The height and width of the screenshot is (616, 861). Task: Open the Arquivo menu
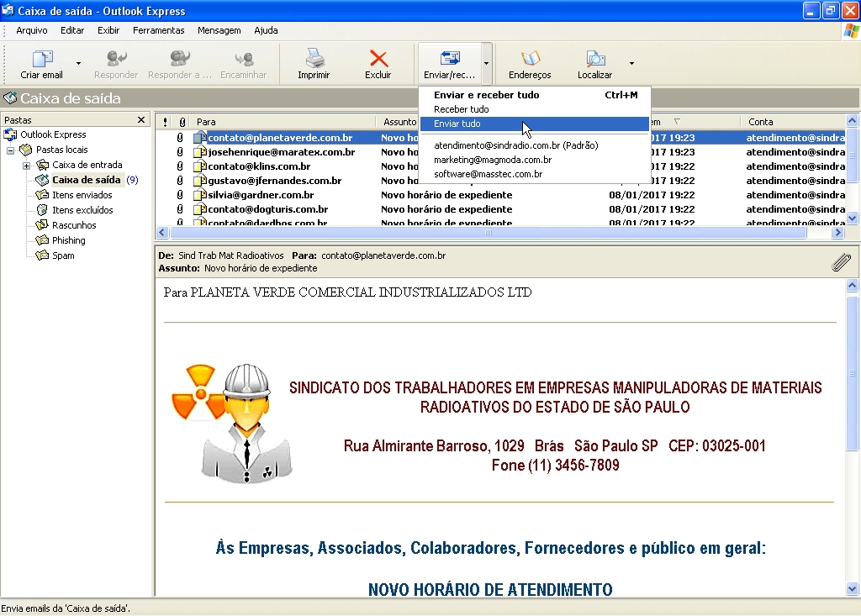(32, 31)
